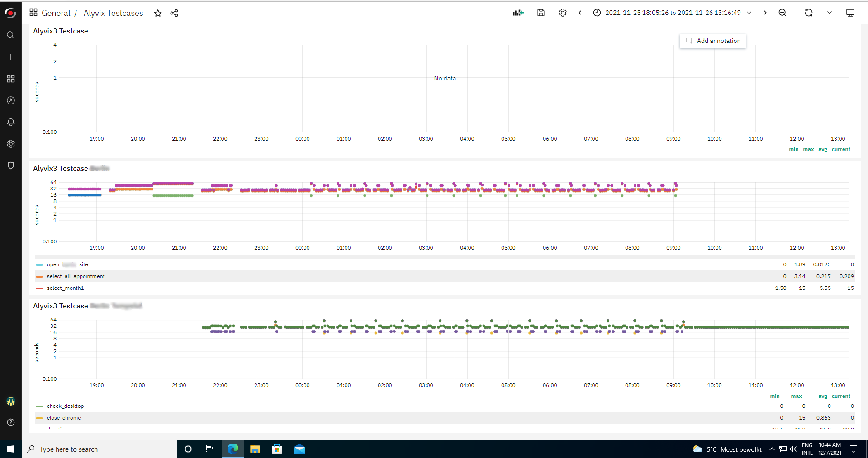Toggle the check_desktop legend series
868x458 pixels.
[x=65, y=406]
